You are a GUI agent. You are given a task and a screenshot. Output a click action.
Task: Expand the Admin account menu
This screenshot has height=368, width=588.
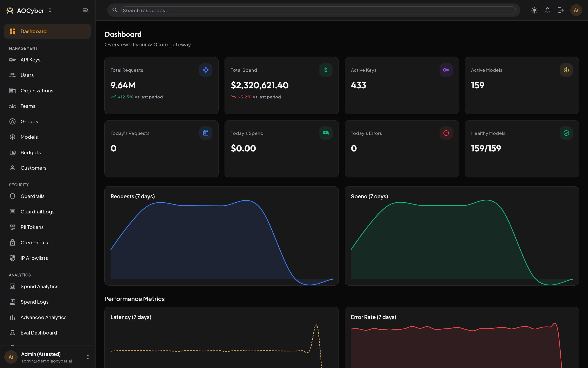pyautogui.click(x=88, y=357)
